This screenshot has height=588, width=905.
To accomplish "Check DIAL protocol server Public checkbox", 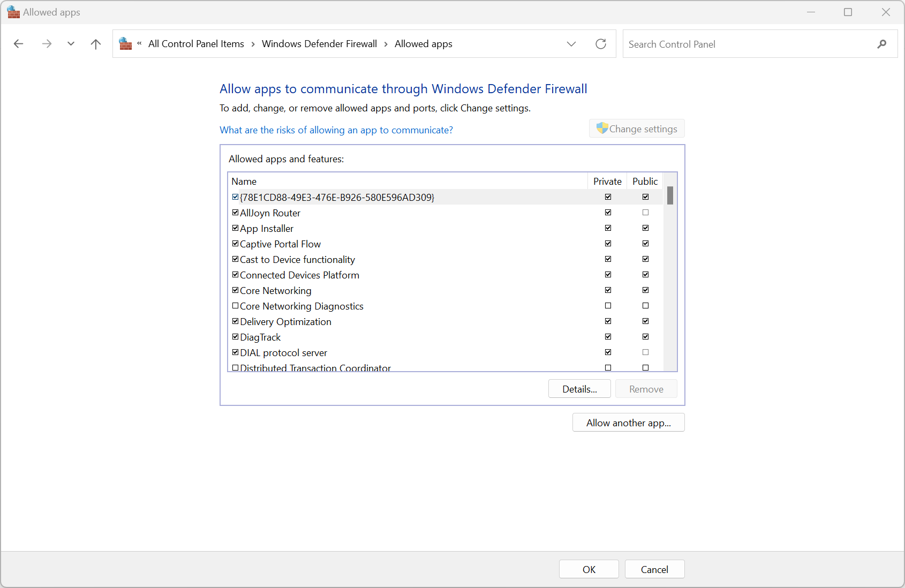I will (645, 352).
